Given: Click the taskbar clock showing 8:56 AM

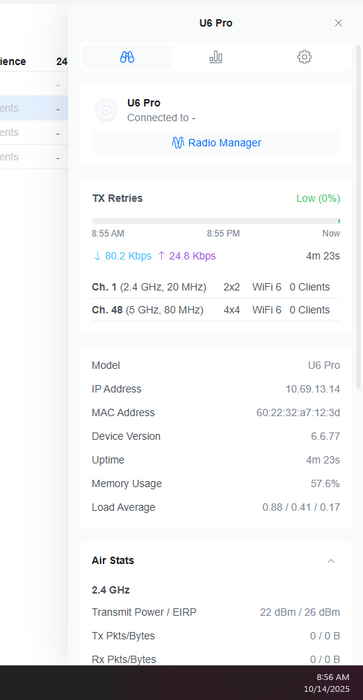Looking at the screenshot, I should click(x=333, y=677).
